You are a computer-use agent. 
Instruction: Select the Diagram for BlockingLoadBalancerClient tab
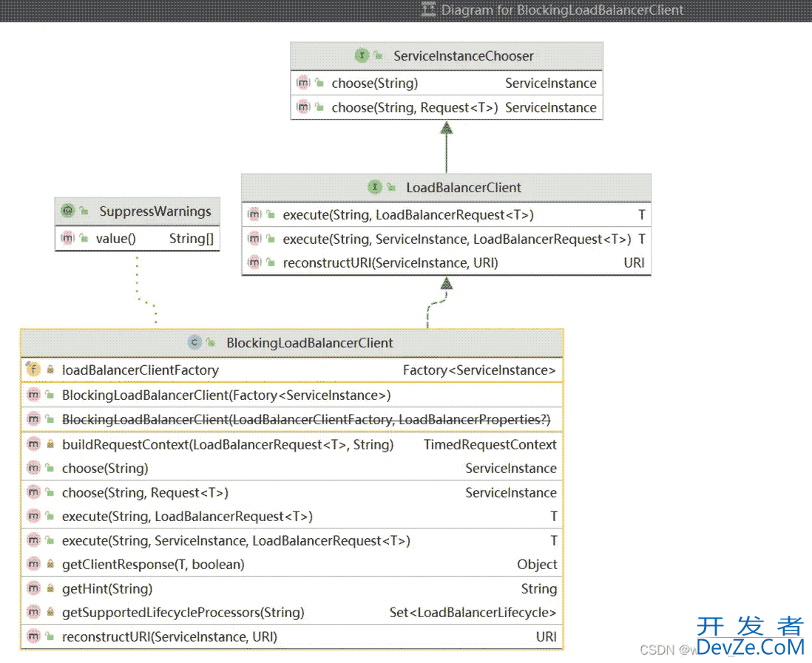(x=552, y=10)
